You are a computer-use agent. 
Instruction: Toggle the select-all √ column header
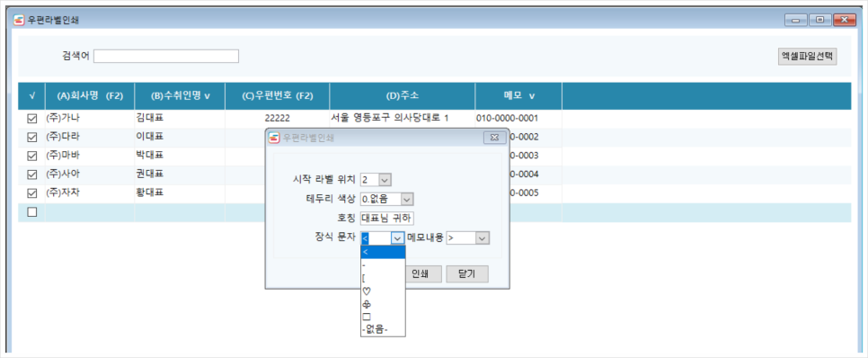tap(31, 96)
